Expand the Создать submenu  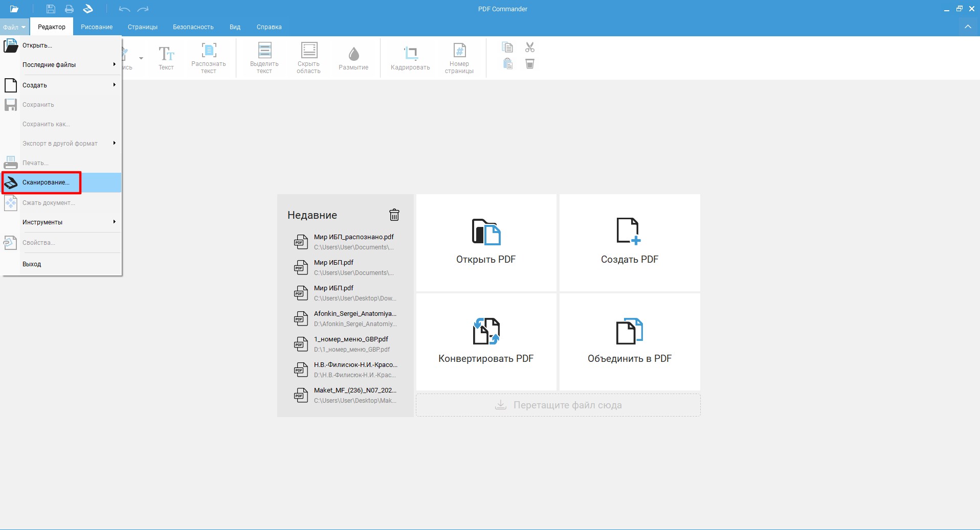coord(71,85)
